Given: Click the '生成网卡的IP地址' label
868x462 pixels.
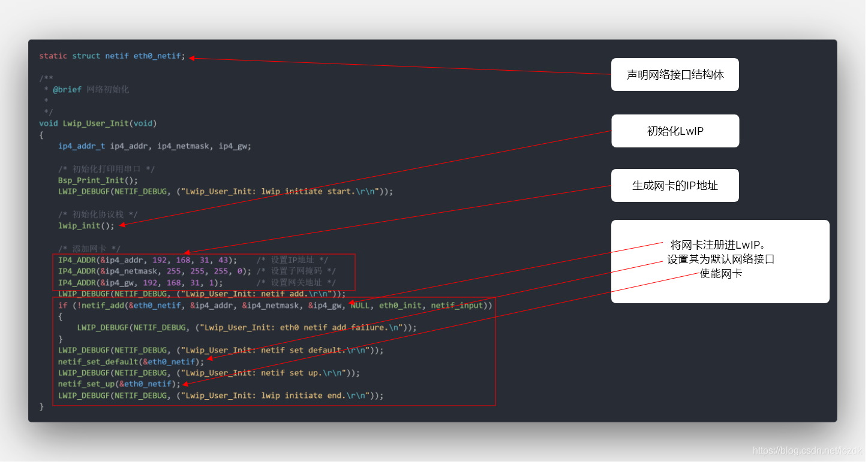Looking at the screenshot, I should pyautogui.click(x=675, y=186).
